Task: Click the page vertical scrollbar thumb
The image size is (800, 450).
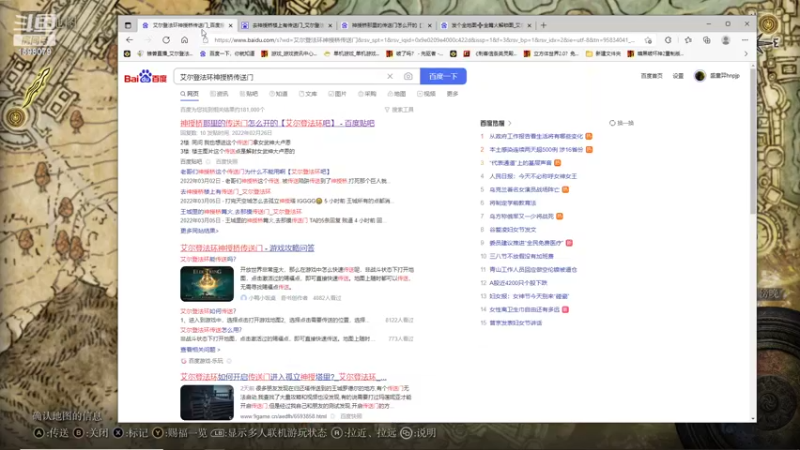Action: [753, 140]
